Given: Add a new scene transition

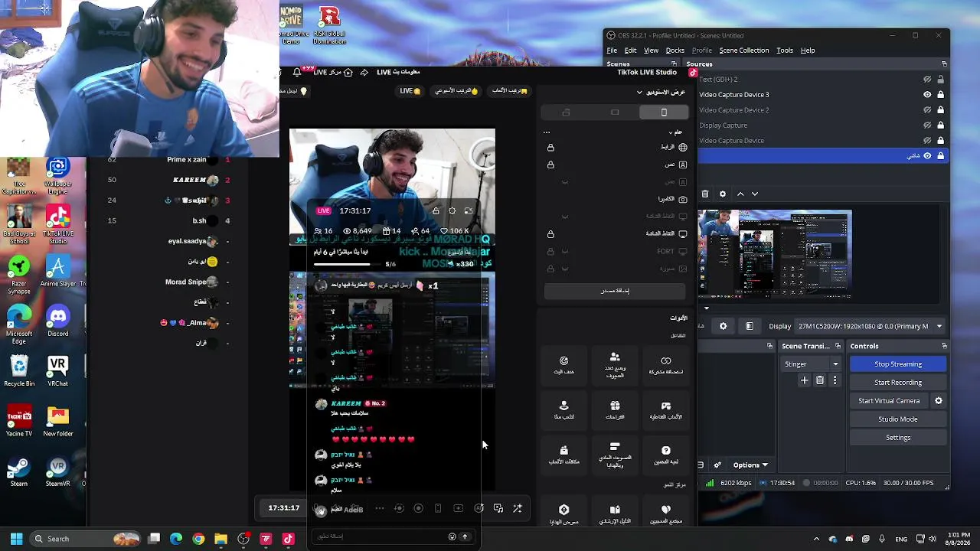Looking at the screenshot, I should click(805, 380).
